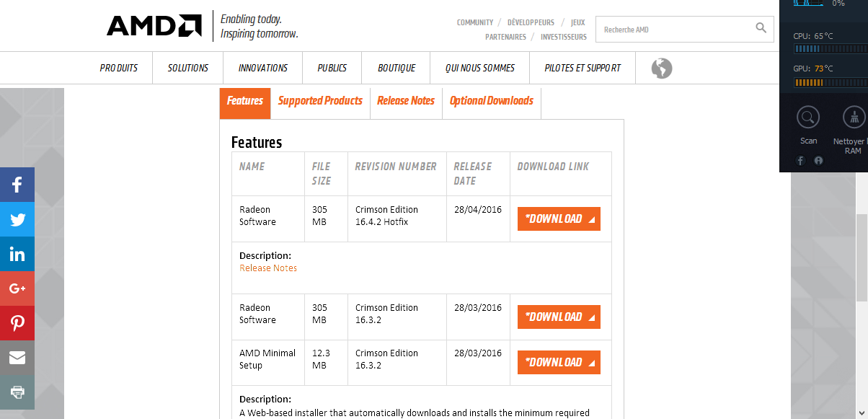The width and height of the screenshot is (868, 419).
Task: Share the page on LinkedIn
Action: (17, 254)
